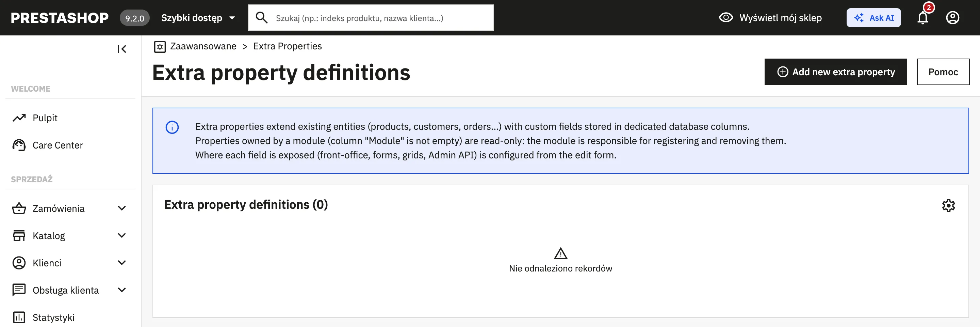This screenshot has width=980, height=327.
Task: Add new extra property
Action: tap(835, 72)
